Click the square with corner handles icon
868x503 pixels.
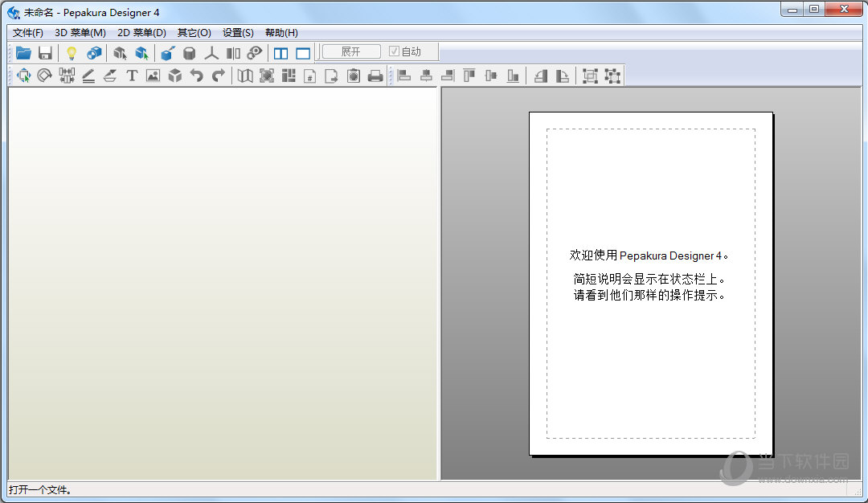click(x=612, y=76)
